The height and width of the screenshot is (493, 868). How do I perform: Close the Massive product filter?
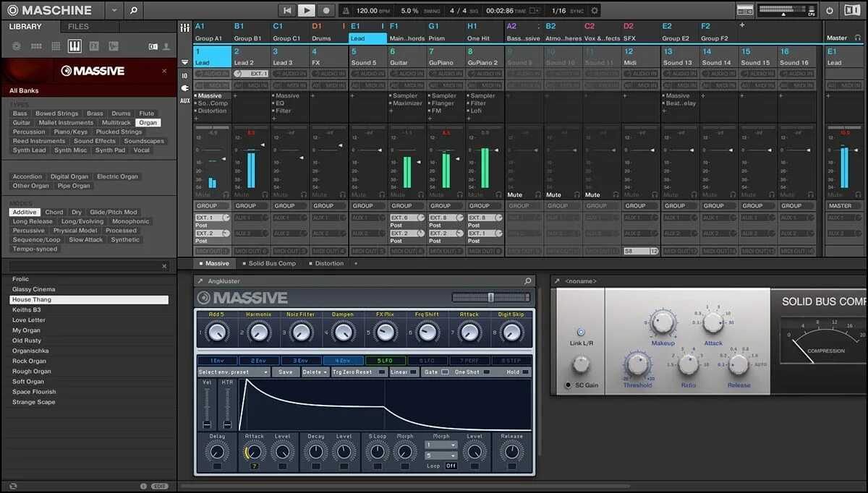tap(164, 71)
